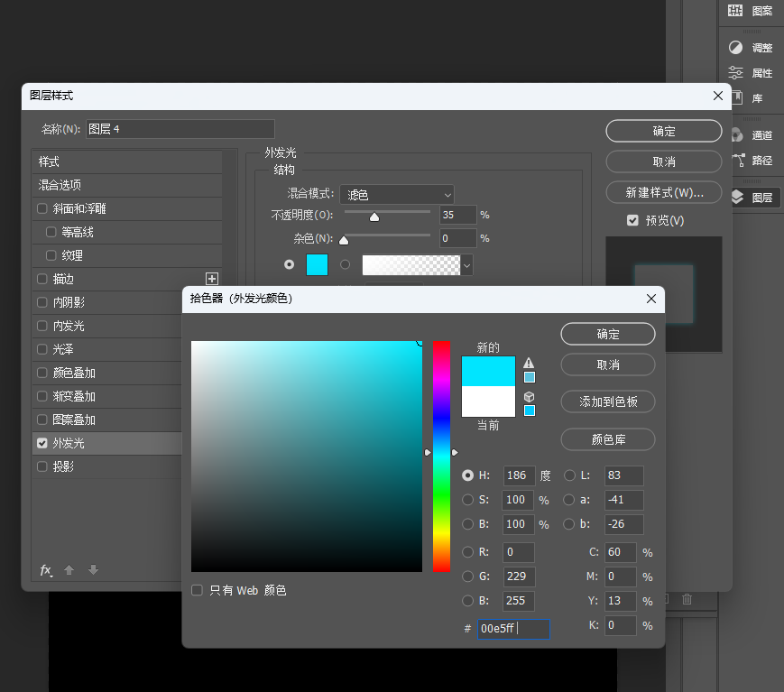784x692 pixels.
Task: Select the R red radio button
Action: pos(467,552)
